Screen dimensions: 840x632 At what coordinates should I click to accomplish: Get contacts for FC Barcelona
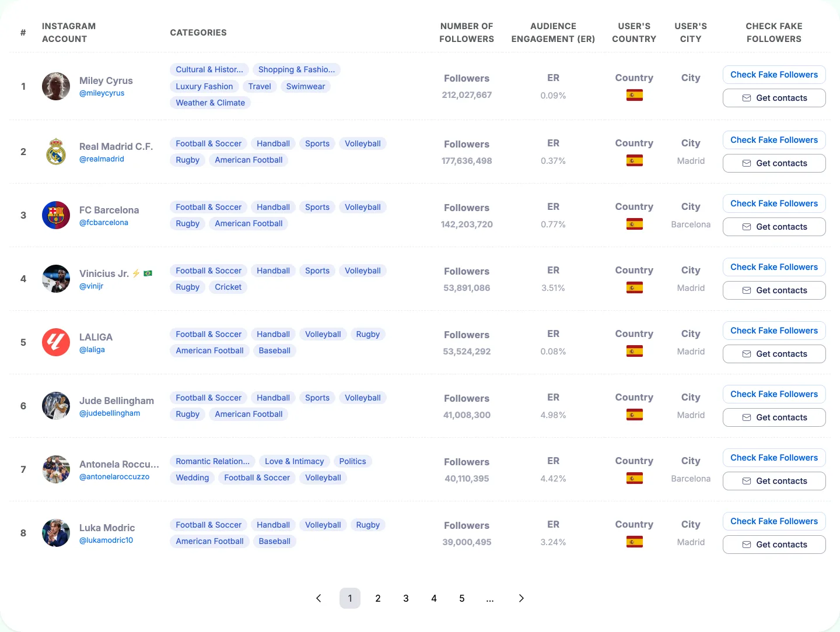(774, 227)
